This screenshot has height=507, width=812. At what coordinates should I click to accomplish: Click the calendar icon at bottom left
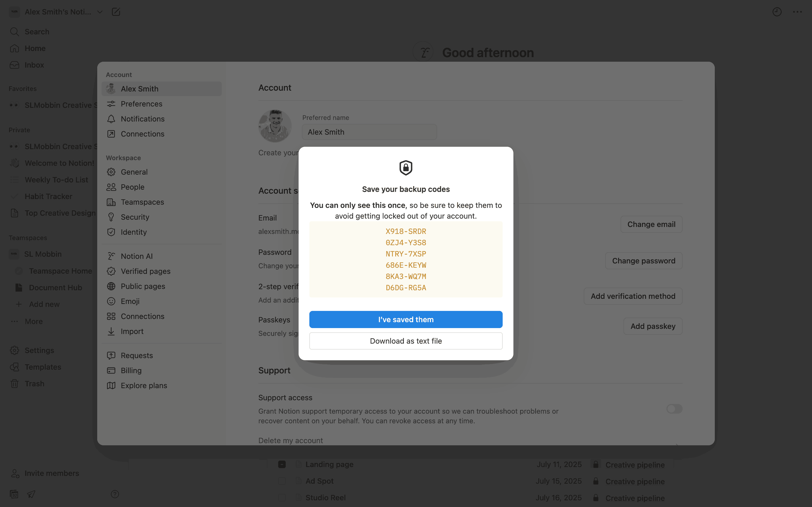(14, 494)
